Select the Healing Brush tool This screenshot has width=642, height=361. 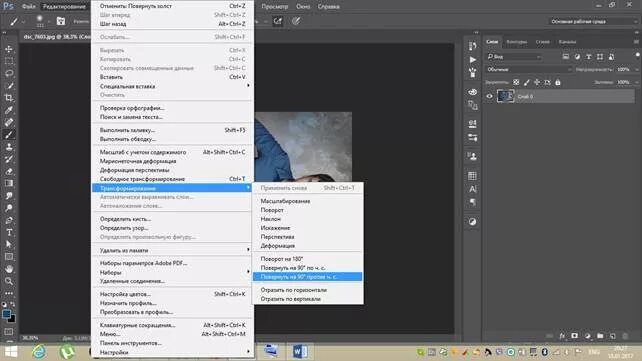[x=9, y=122]
